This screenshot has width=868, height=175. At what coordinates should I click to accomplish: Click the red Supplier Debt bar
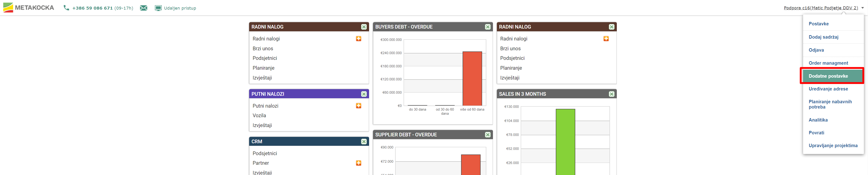pos(471,165)
